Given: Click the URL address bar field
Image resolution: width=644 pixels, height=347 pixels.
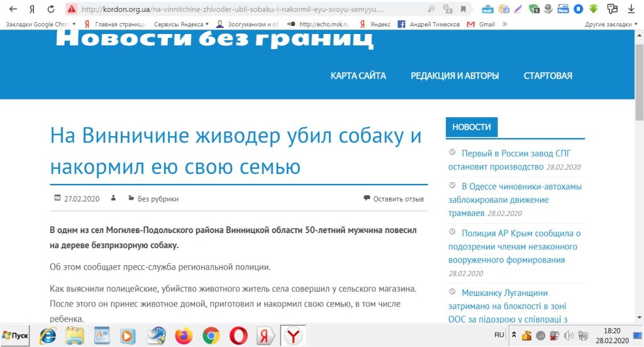Looking at the screenshot, I should [x=252, y=9].
